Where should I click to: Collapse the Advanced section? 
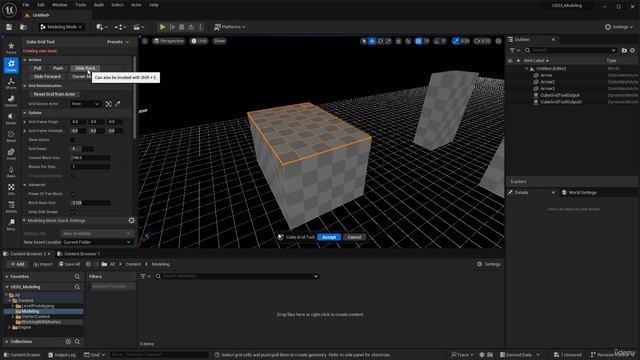[x=25, y=185]
